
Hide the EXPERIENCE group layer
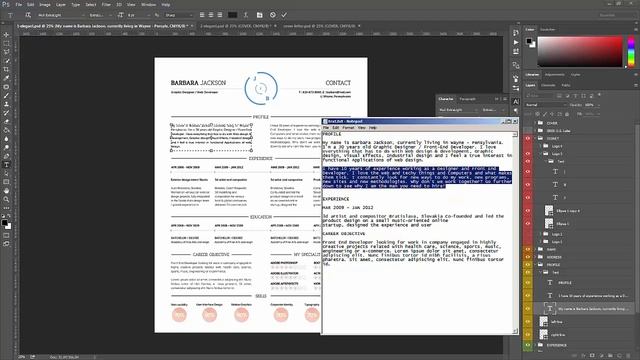click(528, 345)
